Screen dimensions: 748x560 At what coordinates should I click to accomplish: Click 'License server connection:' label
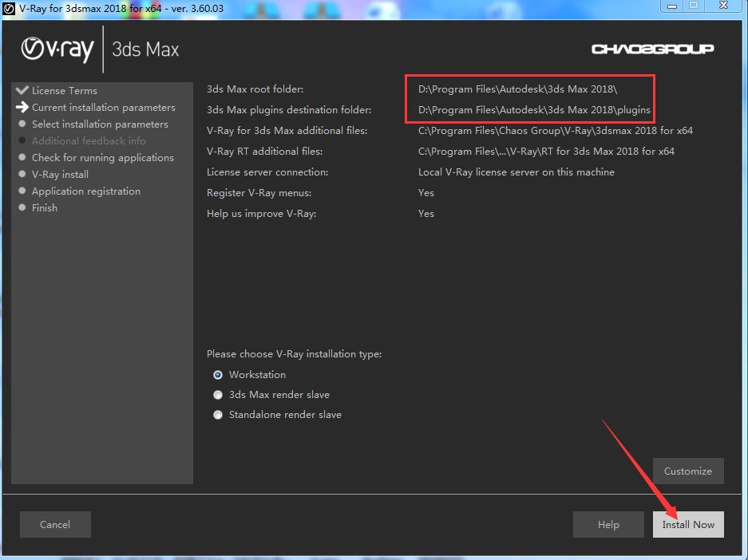[x=267, y=172]
